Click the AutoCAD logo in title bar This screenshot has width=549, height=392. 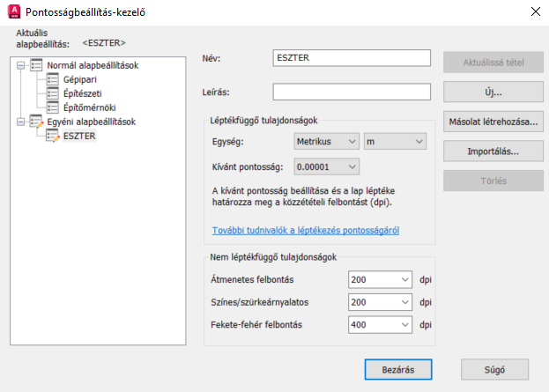click(x=14, y=11)
